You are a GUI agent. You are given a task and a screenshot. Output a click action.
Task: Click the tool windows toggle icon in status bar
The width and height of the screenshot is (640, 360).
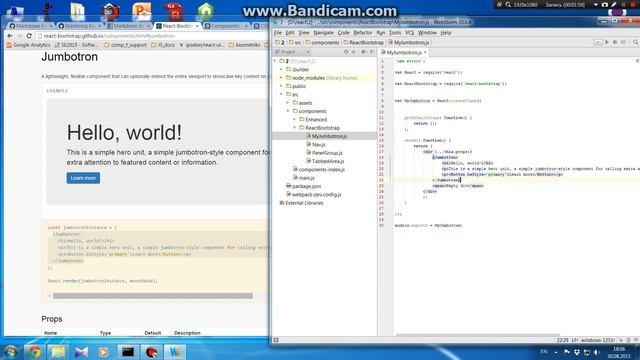(x=276, y=340)
